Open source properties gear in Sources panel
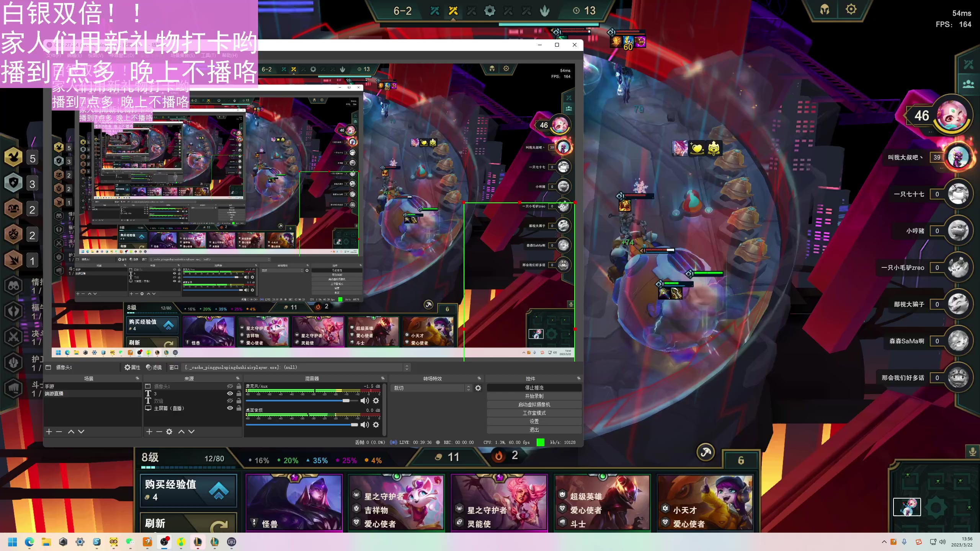Image resolution: width=980 pixels, height=551 pixels. (169, 432)
